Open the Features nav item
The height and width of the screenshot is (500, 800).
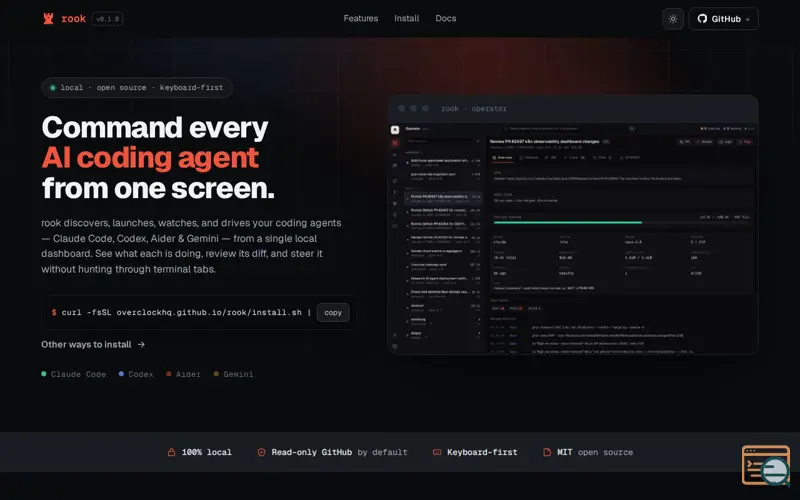[x=361, y=18]
